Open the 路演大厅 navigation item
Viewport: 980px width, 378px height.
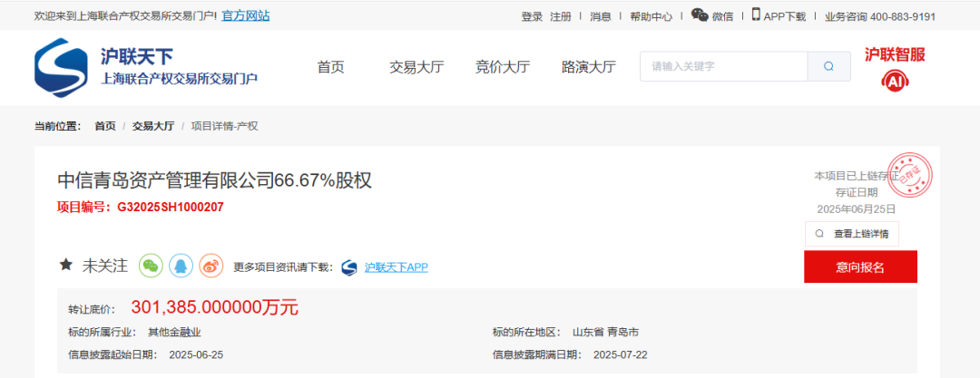click(x=589, y=67)
